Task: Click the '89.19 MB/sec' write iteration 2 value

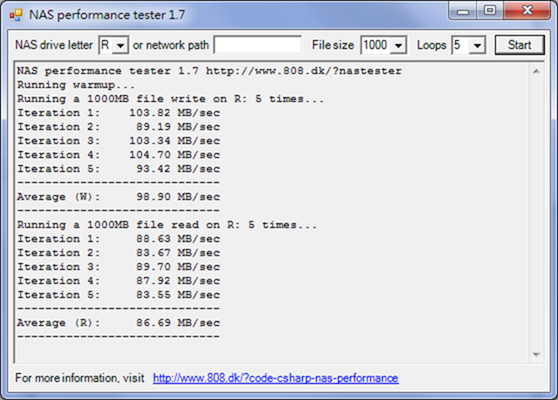Action: coord(178,127)
